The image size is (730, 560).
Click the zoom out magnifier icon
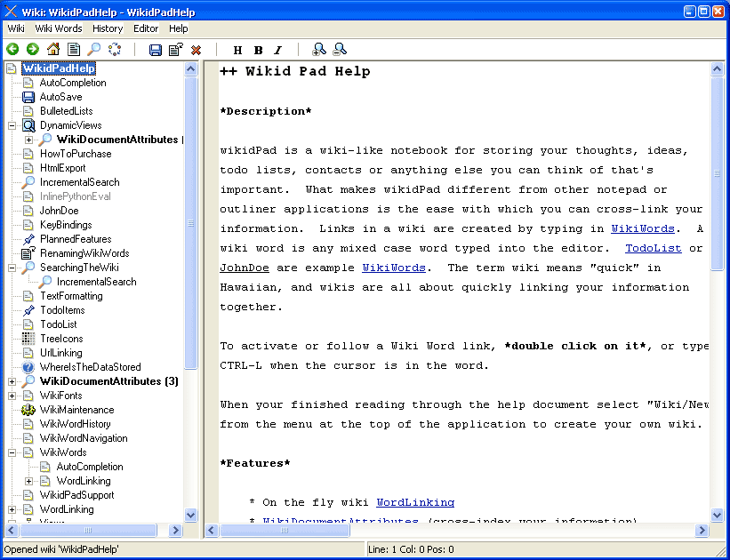click(x=340, y=50)
